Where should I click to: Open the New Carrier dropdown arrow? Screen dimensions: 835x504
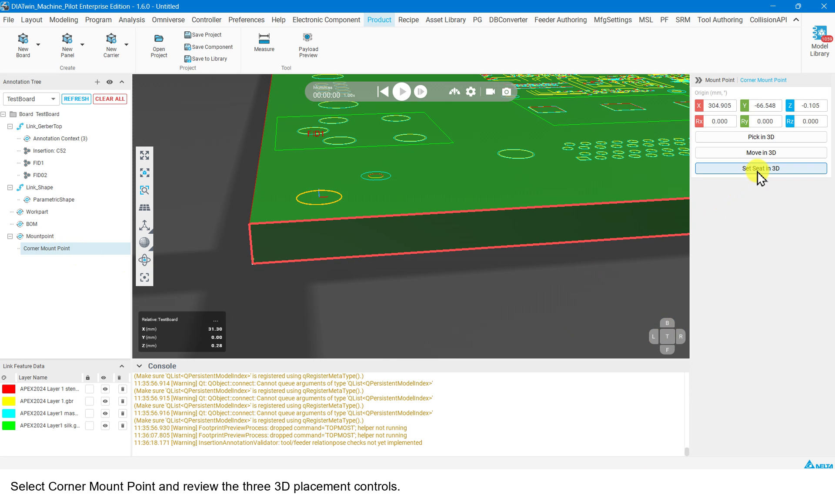point(127,44)
